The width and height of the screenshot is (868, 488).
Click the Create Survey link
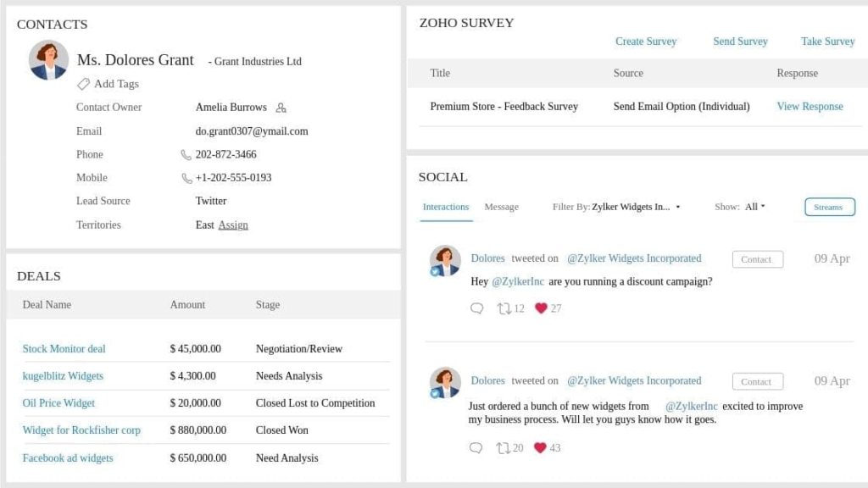click(x=646, y=41)
